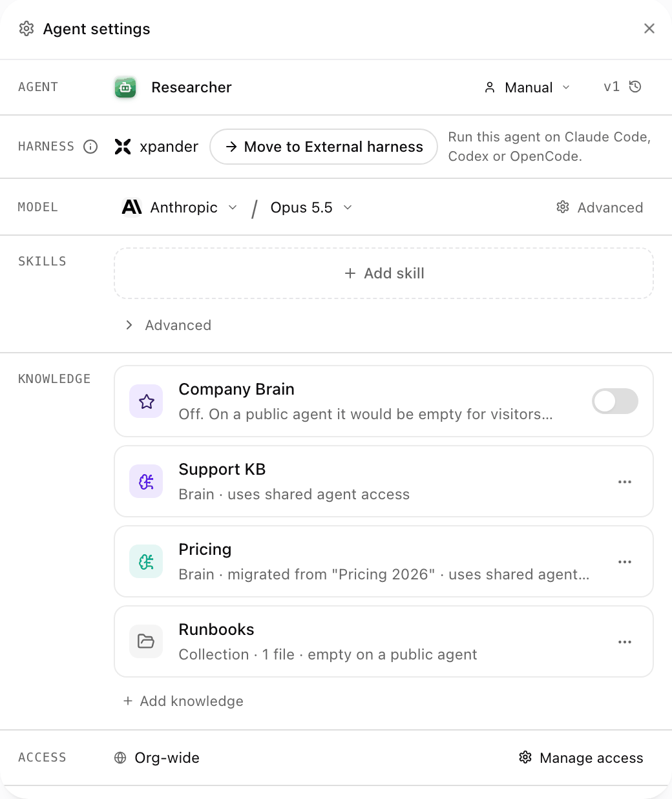Click the Pricing card title
Screen dimensions: 672x799
click(x=205, y=550)
